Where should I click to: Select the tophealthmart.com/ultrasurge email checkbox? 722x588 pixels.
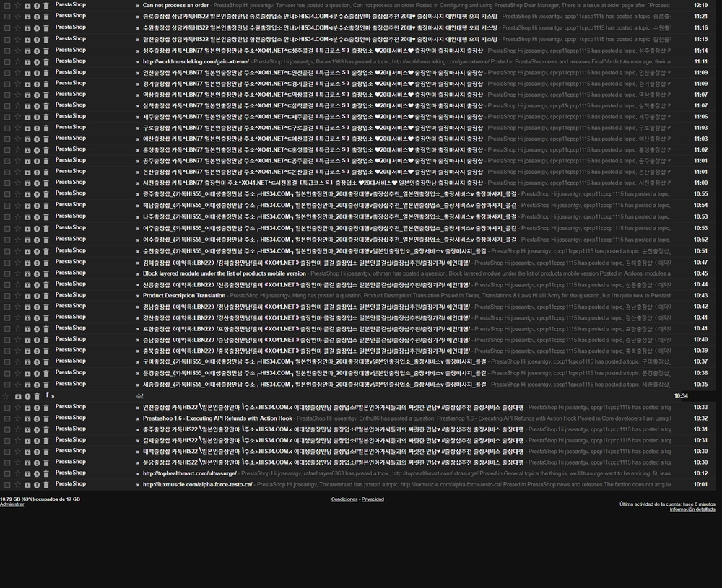(7, 474)
